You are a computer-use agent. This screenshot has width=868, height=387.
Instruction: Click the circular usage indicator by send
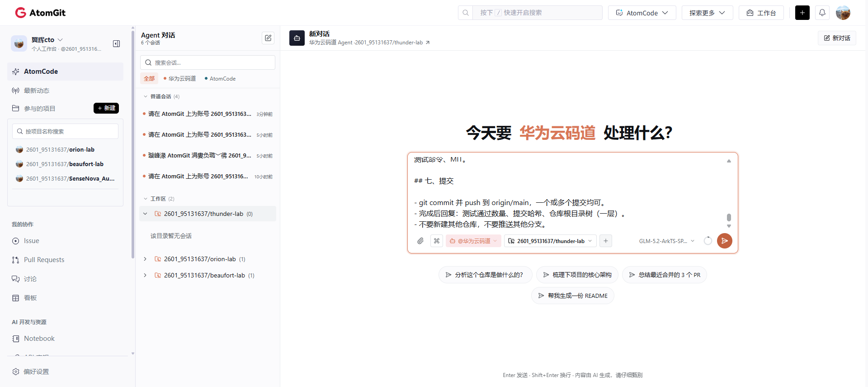pyautogui.click(x=708, y=241)
